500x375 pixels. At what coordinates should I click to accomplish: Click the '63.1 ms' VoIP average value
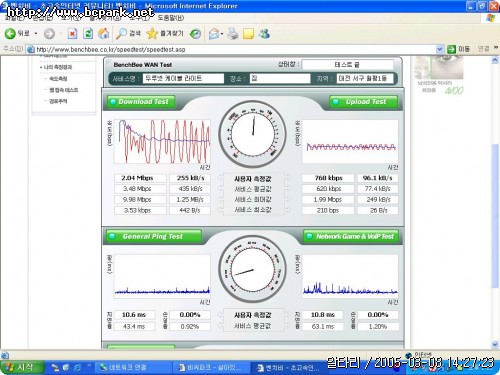click(322, 326)
